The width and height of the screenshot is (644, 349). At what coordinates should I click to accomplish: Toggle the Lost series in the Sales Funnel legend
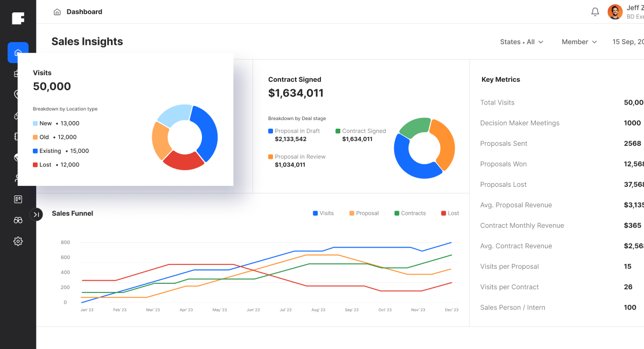point(450,213)
